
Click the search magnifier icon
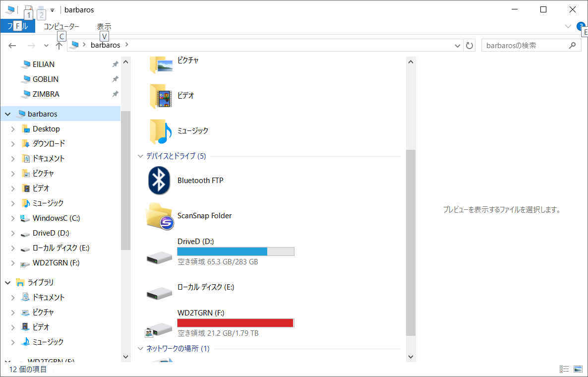point(572,46)
